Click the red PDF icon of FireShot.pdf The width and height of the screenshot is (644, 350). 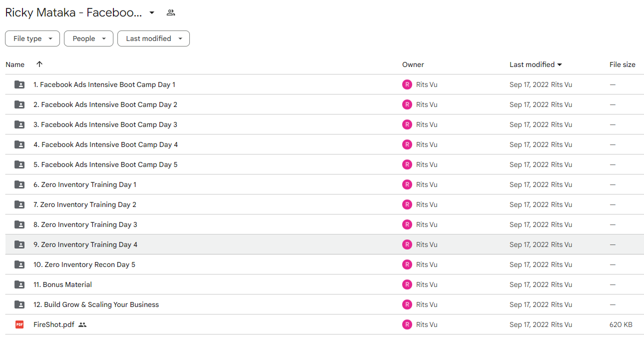pos(19,324)
